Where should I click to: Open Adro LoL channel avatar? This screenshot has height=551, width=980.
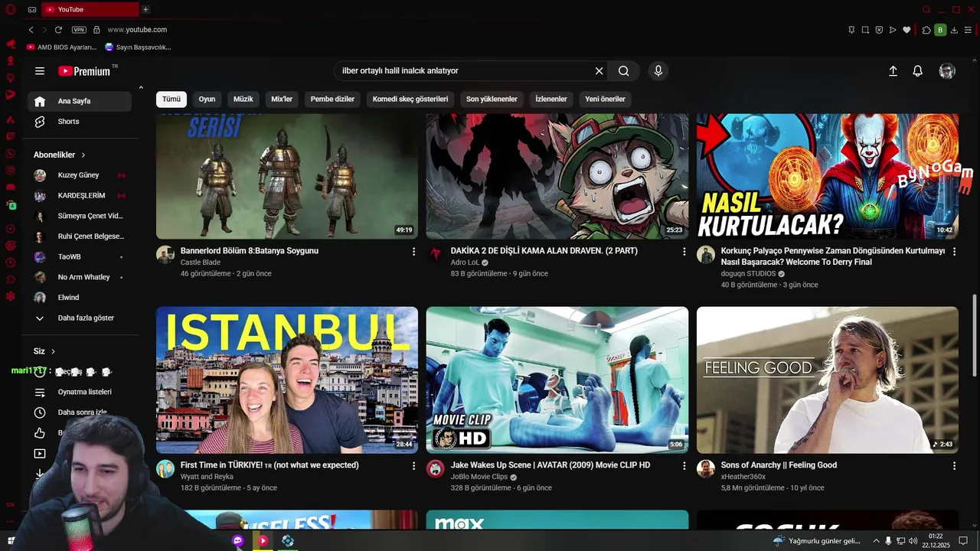pyautogui.click(x=436, y=255)
